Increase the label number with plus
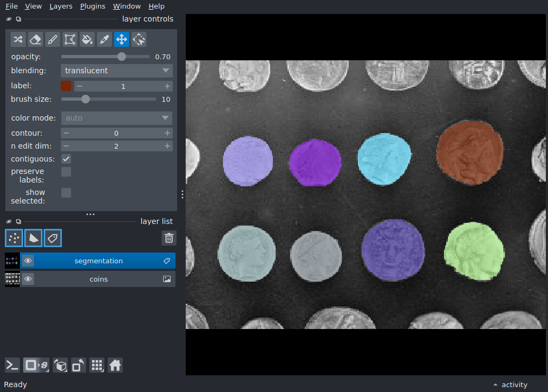The width and height of the screenshot is (548, 392). [x=167, y=86]
